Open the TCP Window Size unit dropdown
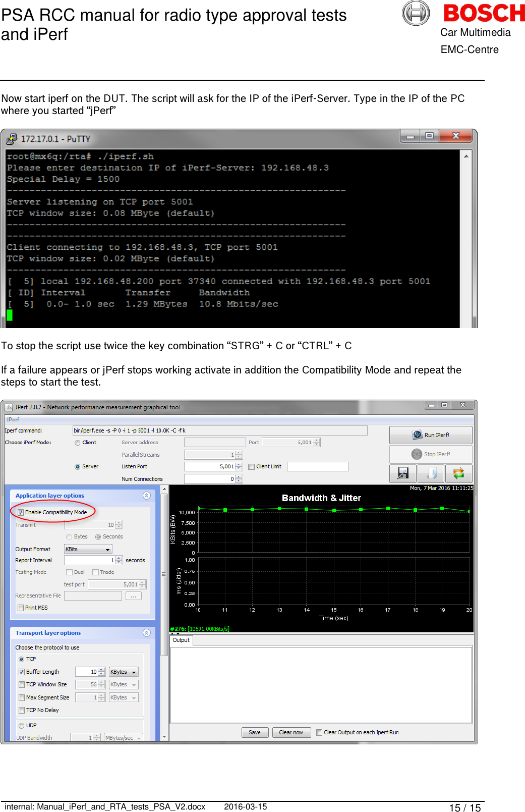525x812 pixels. tap(124, 684)
